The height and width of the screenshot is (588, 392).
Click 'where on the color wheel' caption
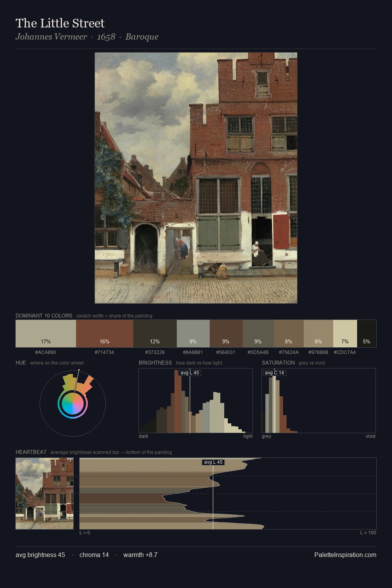click(x=57, y=363)
